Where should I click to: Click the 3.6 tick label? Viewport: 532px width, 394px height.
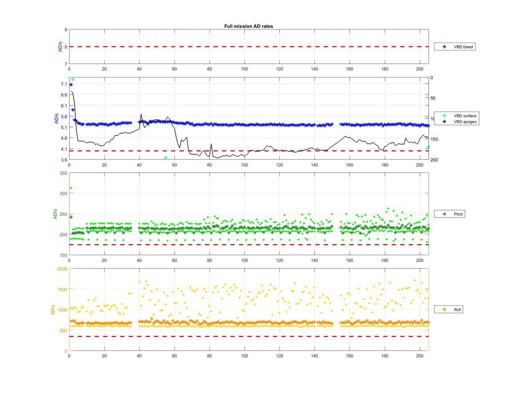[64, 160]
